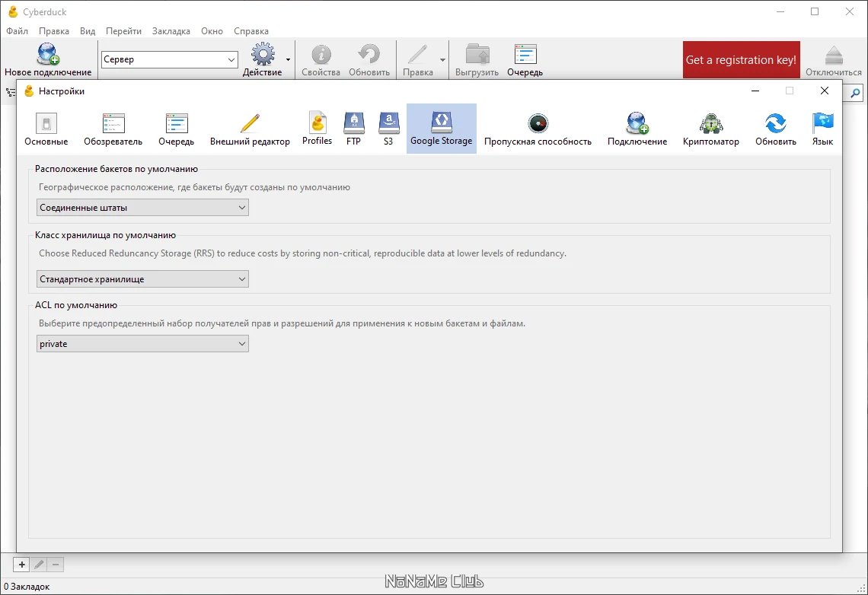This screenshot has width=868, height=595.
Task: Click the 'Географическое расположение' description text
Action: coord(194,187)
